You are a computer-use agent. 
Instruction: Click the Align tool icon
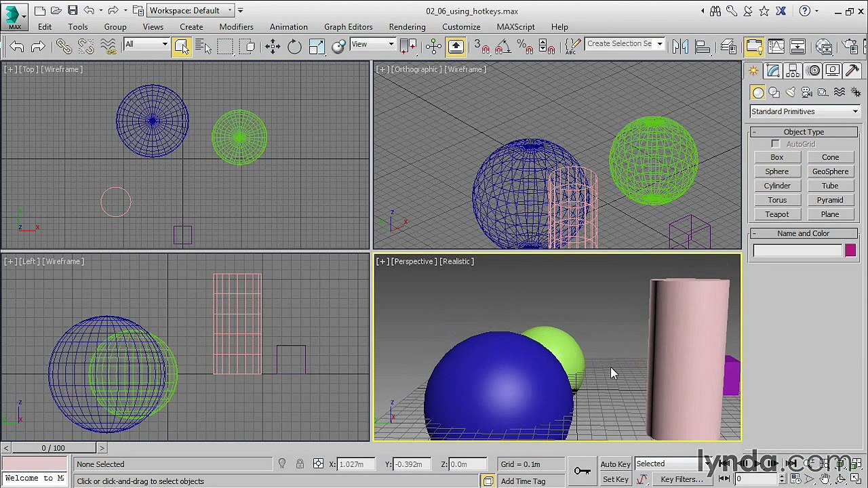tap(703, 46)
